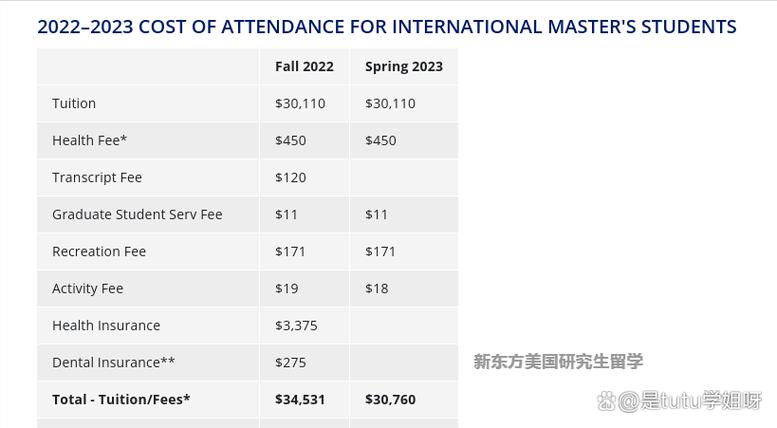Click the Spring Activity Fee $18 value
The height and width of the screenshot is (428, 777).
[x=377, y=288]
